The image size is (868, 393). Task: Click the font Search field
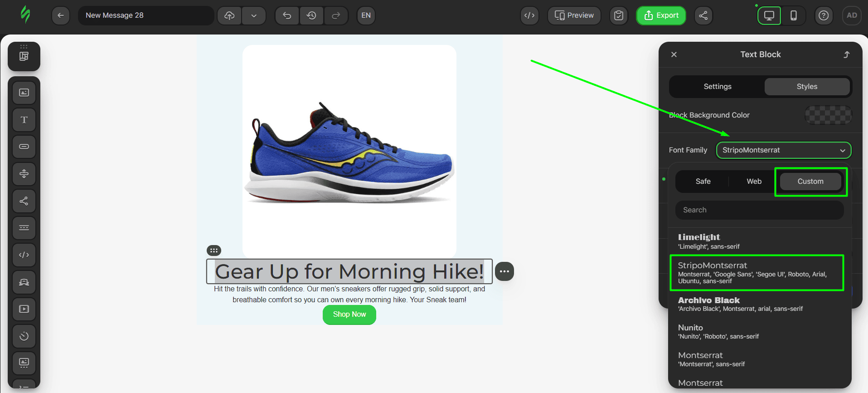pyautogui.click(x=759, y=210)
